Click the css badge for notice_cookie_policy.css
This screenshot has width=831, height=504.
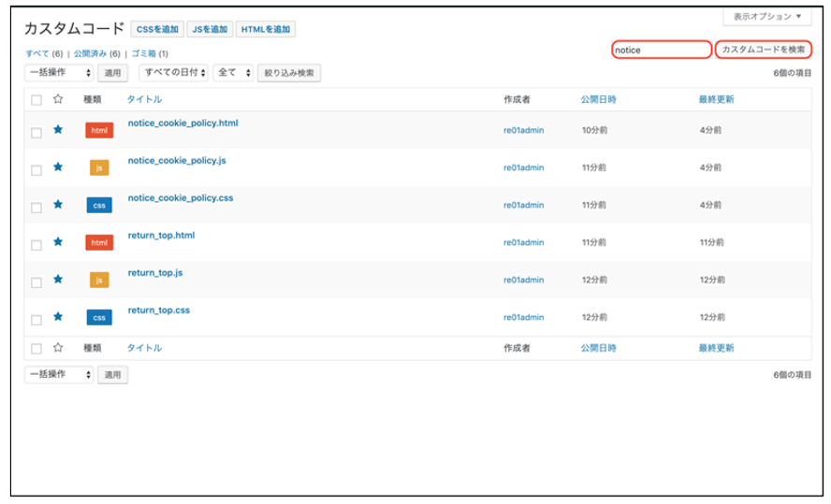[98, 205]
